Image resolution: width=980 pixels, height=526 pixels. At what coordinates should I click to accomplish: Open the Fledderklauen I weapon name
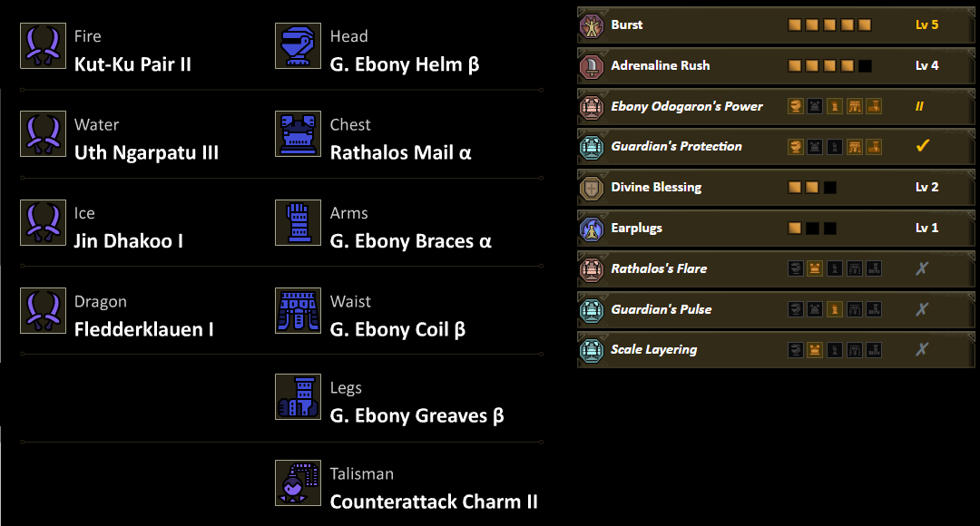point(144,329)
